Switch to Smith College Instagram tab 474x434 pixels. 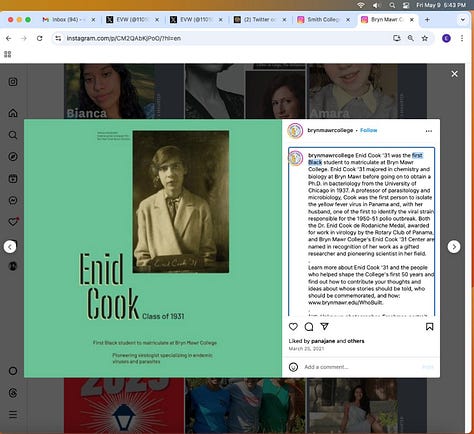click(323, 20)
